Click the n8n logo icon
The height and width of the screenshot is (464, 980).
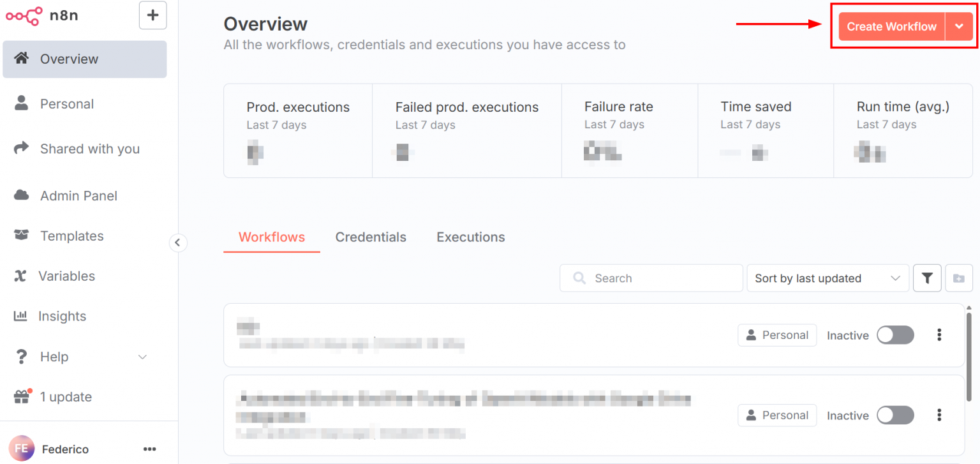24,15
